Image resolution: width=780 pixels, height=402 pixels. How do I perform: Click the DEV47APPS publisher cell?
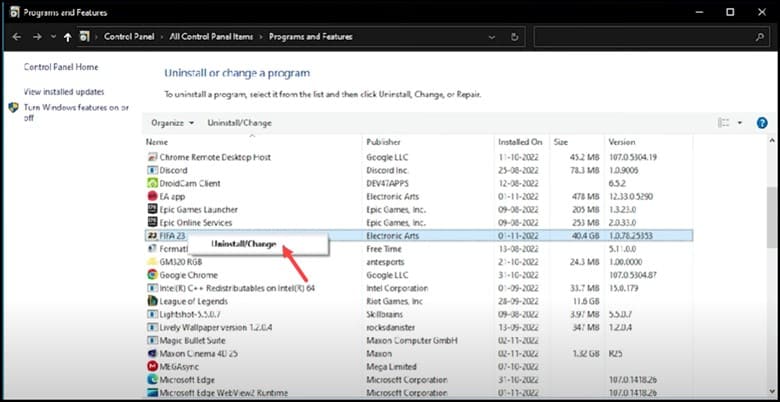click(388, 184)
